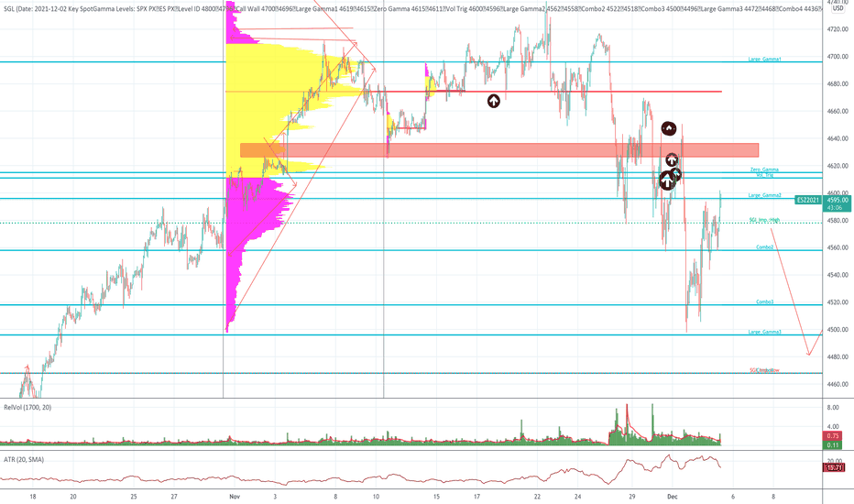This screenshot has height=504, width=854.
Task: Click the Large_Gamma2 level label
Action: (x=765, y=195)
